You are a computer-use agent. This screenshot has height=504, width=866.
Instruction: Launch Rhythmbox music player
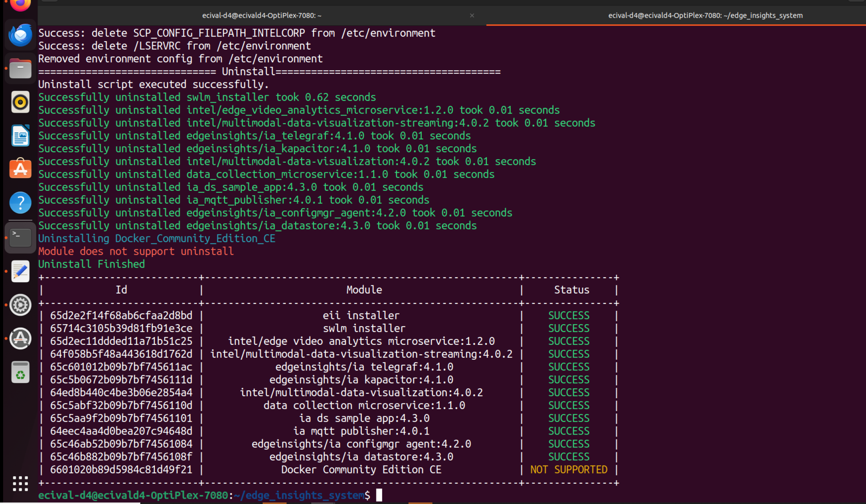(20, 102)
